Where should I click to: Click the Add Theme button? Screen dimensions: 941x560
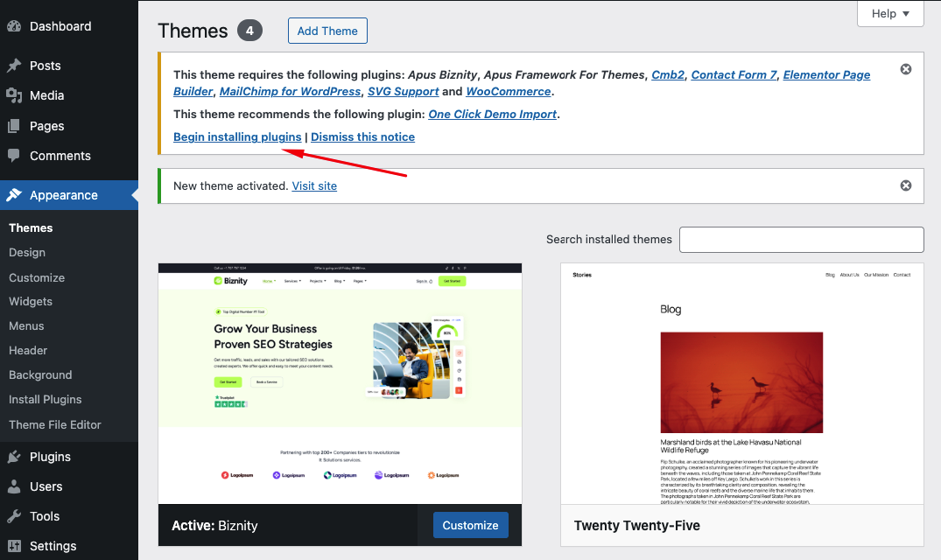pos(327,31)
